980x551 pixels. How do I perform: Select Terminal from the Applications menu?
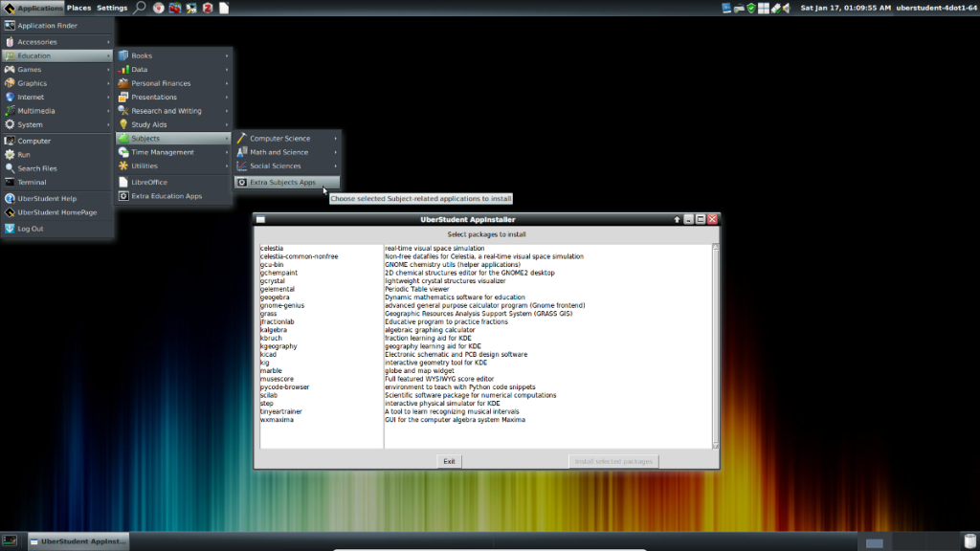[x=32, y=182]
